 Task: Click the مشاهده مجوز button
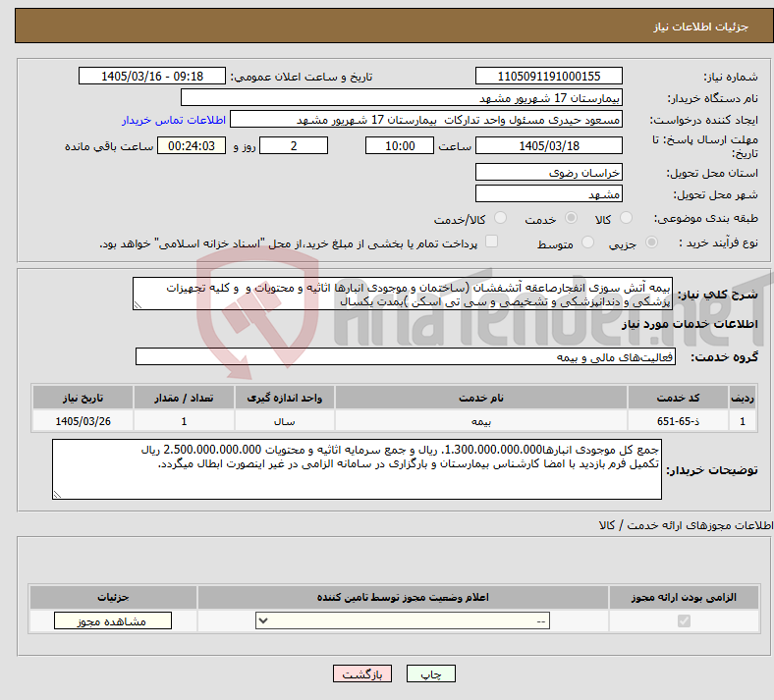(113, 620)
